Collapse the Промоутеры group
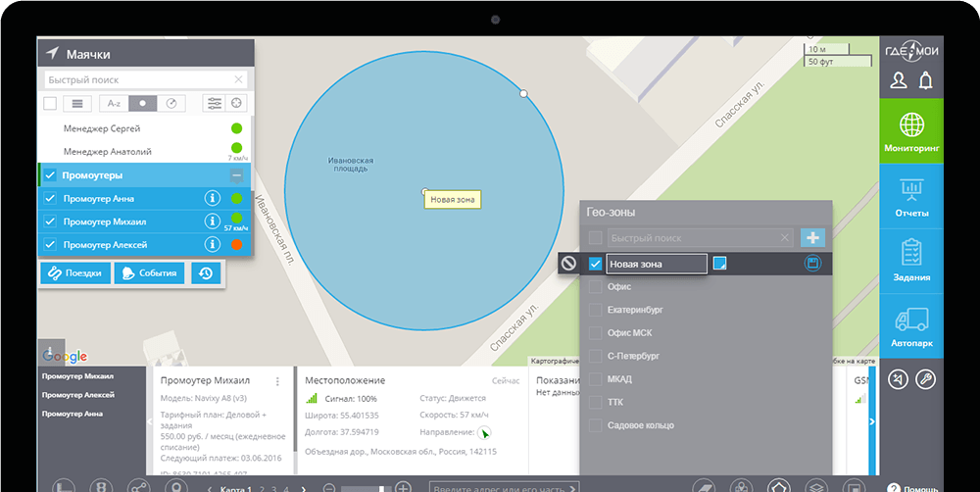The image size is (980, 492). point(236,175)
